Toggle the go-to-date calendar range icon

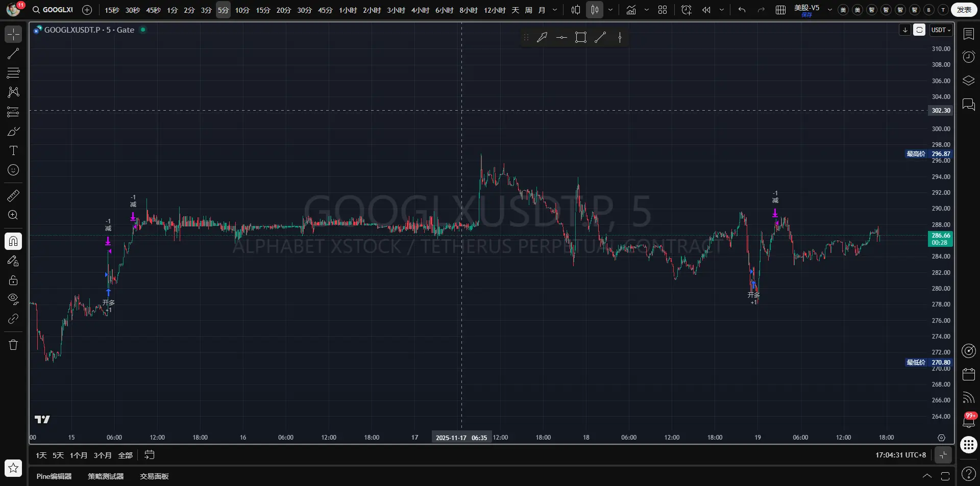click(150, 455)
